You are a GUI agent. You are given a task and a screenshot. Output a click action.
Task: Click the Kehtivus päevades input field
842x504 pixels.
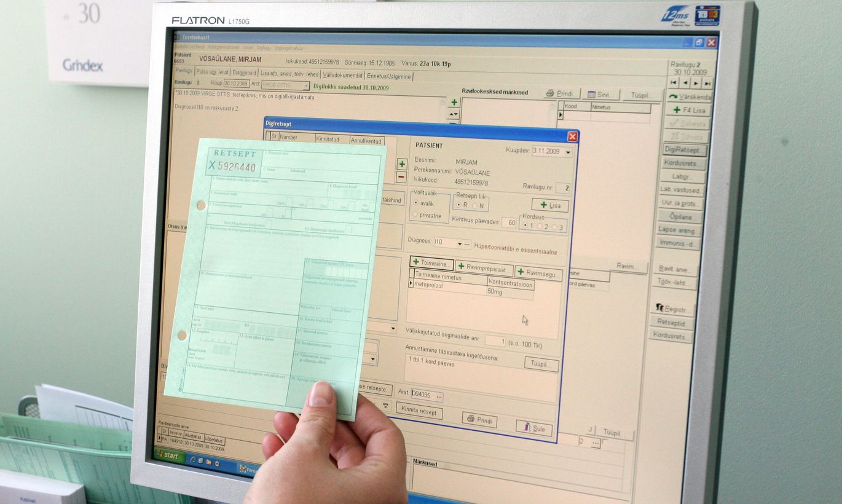pos(509,222)
